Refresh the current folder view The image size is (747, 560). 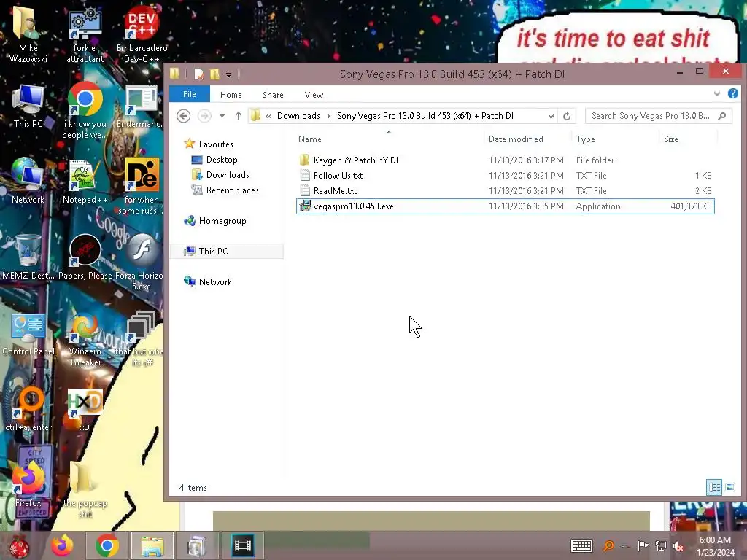tap(566, 116)
